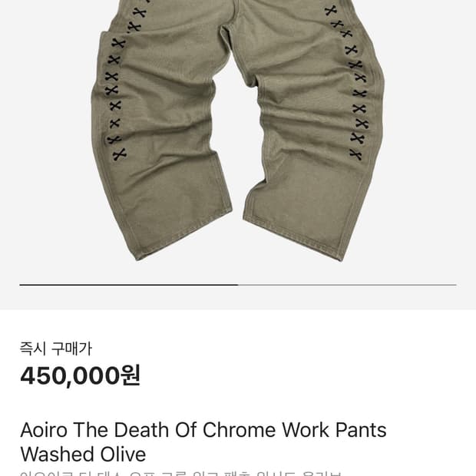The width and height of the screenshot is (476, 476).
Task: Tap the 즉시 구매가 label
Action: 56,349
